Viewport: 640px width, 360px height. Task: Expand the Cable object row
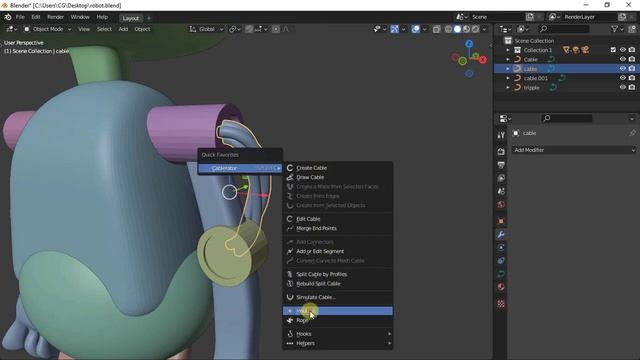click(508, 59)
